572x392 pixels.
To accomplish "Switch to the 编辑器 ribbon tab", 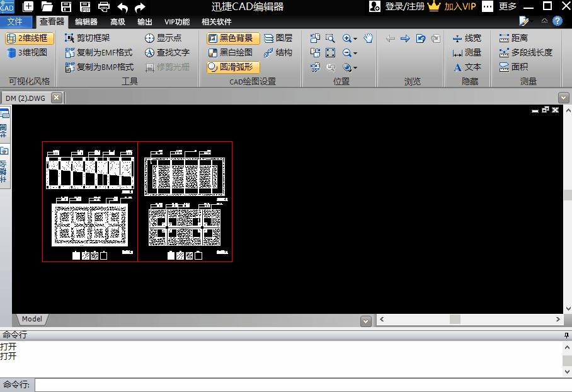I will [x=86, y=21].
